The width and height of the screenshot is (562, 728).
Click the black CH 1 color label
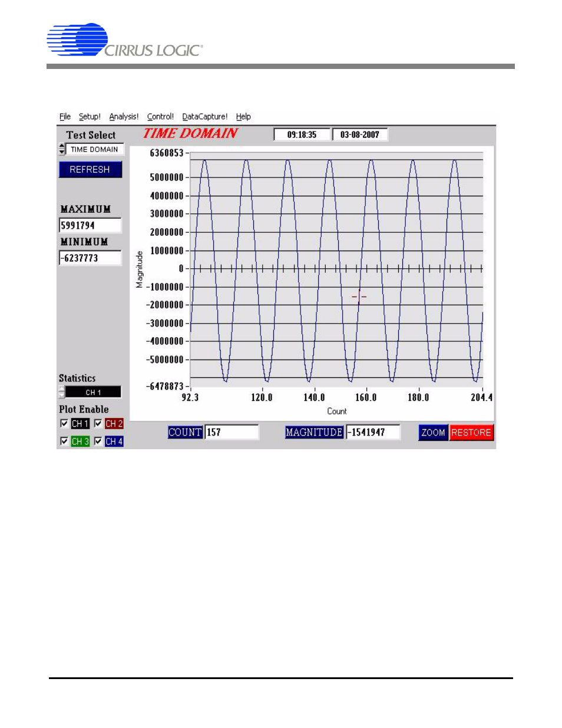pos(80,424)
